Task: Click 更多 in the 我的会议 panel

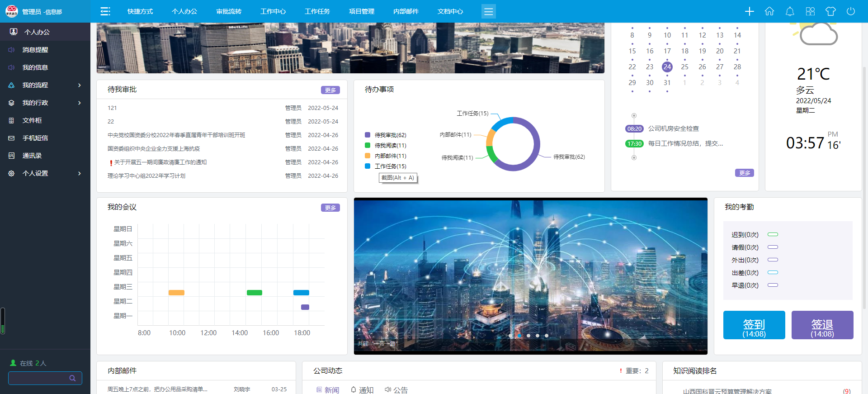Action: tap(330, 208)
